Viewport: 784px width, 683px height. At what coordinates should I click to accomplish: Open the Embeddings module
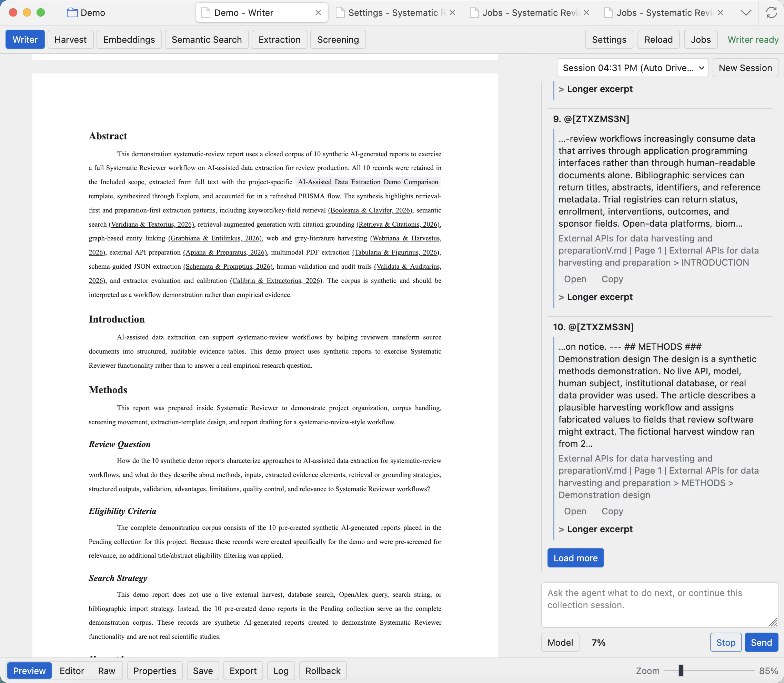[129, 40]
